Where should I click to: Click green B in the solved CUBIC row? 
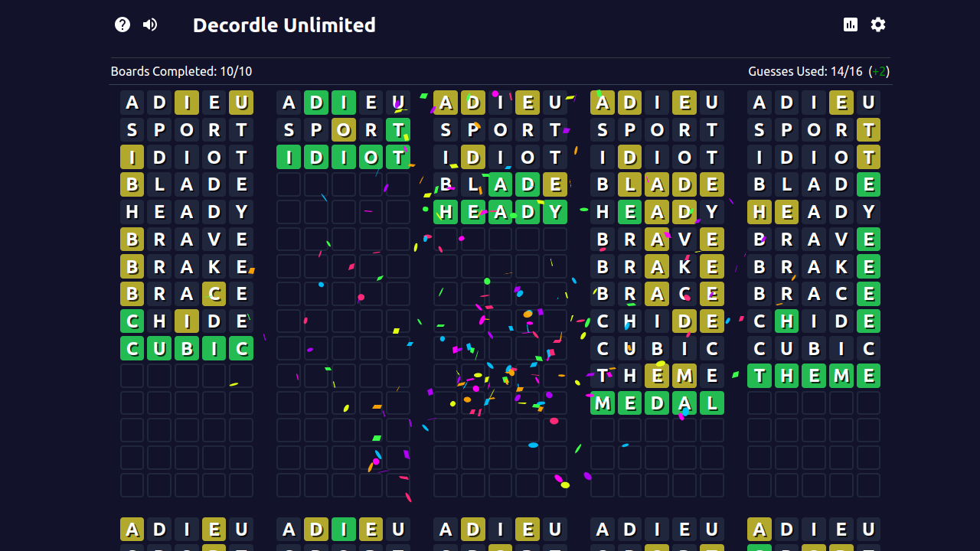(x=187, y=349)
